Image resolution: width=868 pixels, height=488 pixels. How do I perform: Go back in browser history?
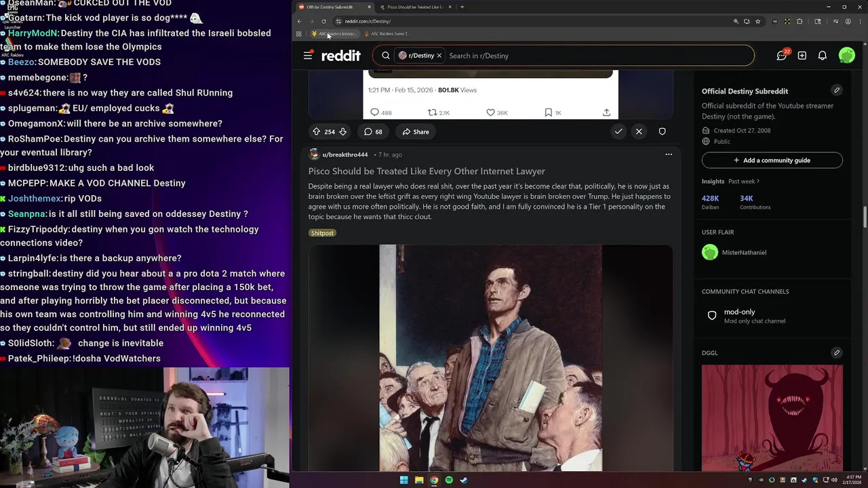(299, 21)
